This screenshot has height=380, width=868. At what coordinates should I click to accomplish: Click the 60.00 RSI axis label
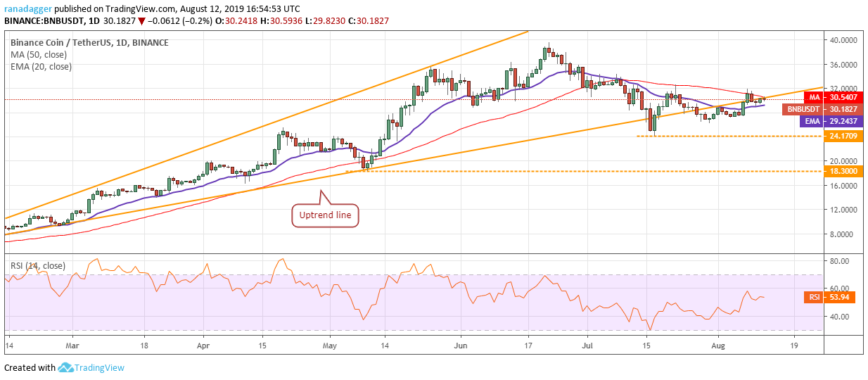(x=838, y=289)
